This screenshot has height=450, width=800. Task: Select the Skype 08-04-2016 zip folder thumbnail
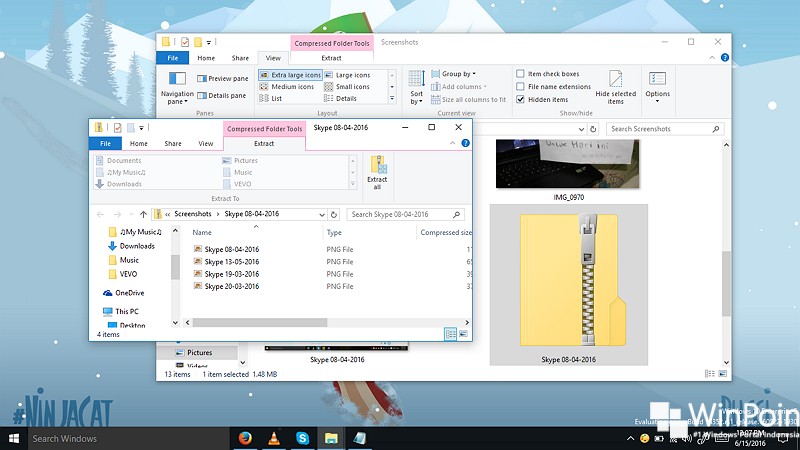click(569, 285)
